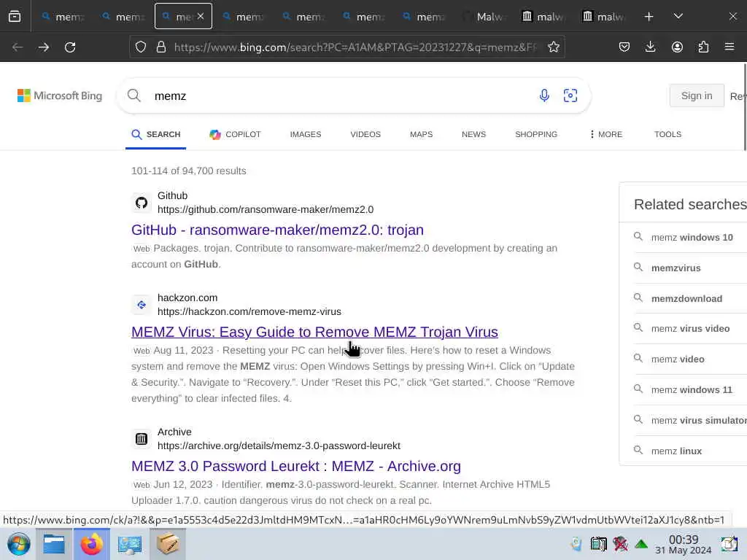Open file manager from taskbar

(x=54, y=544)
